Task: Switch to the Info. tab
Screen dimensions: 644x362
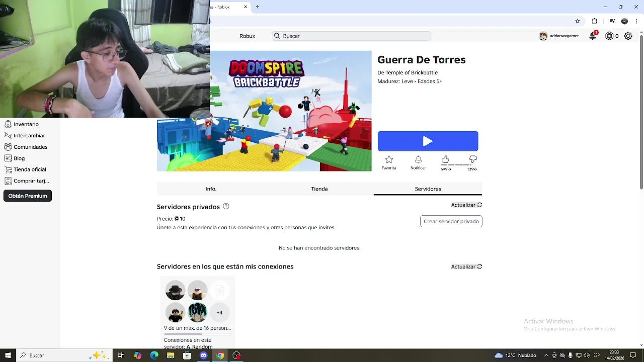Action: click(x=211, y=189)
